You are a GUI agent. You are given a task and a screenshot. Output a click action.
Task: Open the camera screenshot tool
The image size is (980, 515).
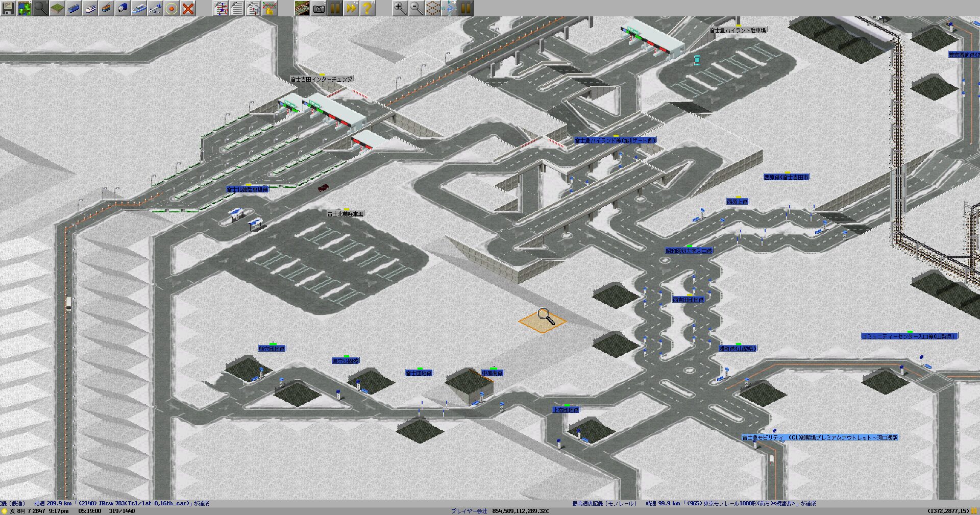pyautogui.click(x=319, y=8)
